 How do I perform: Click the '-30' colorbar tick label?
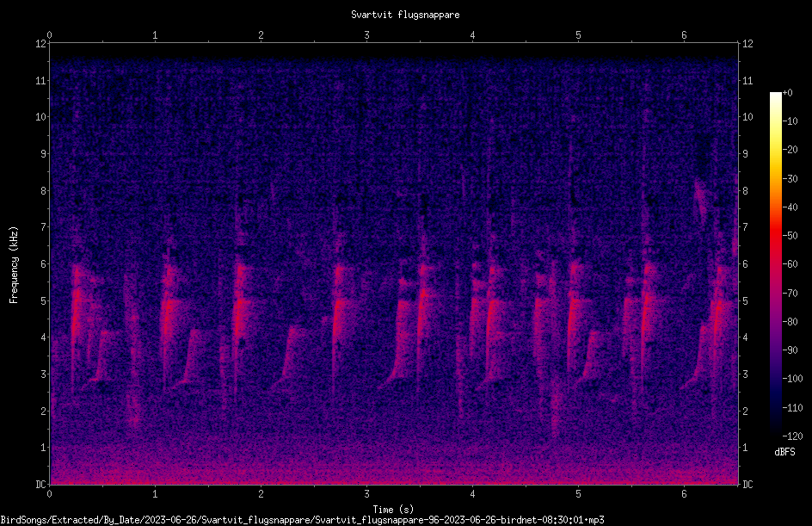[790, 179]
